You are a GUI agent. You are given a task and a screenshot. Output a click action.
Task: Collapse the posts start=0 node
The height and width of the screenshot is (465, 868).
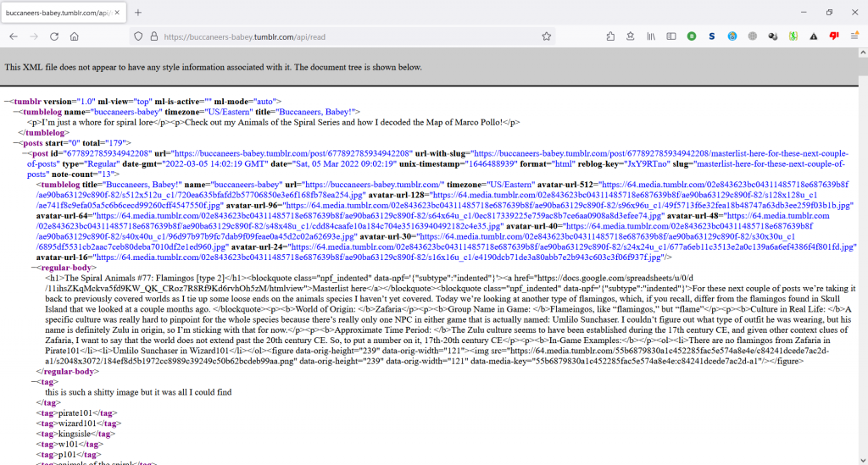point(16,142)
